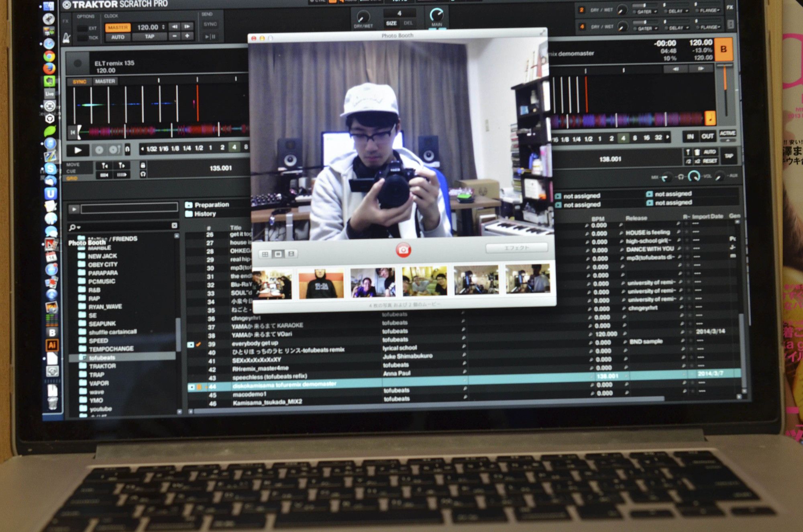This screenshot has height=532, width=803.
Task: Switch Deck A panel to CUE
Action: 71,171
